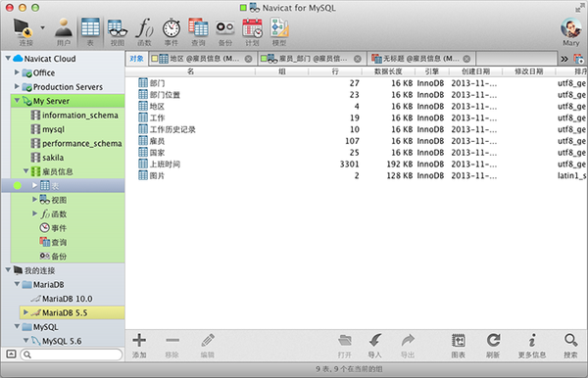This screenshot has height=378, width=588.
Task: Sort by the Rows (行) column header
Action: (x=335, y=71)
